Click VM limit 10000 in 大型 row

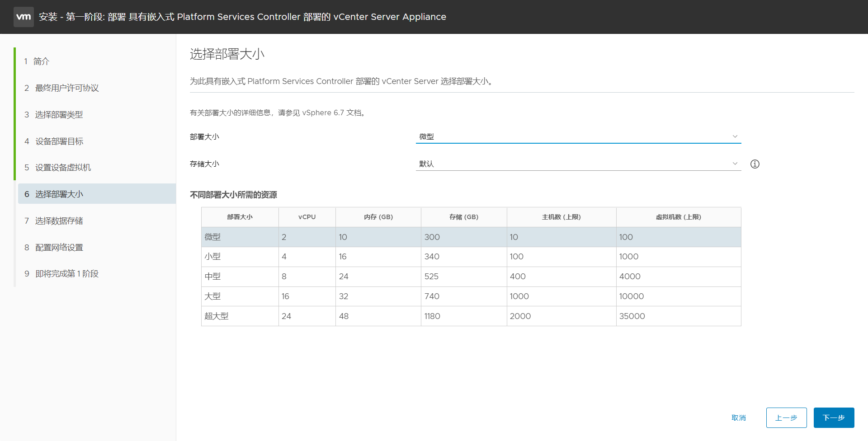(632, 296)
